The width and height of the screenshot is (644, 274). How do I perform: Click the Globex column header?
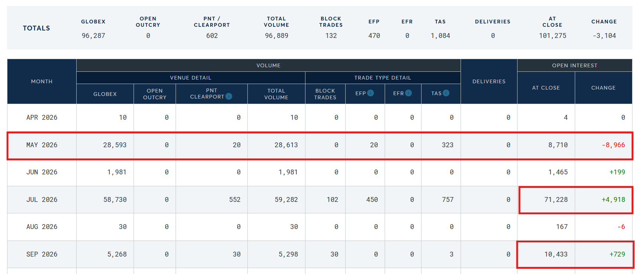tap(105, 94)
